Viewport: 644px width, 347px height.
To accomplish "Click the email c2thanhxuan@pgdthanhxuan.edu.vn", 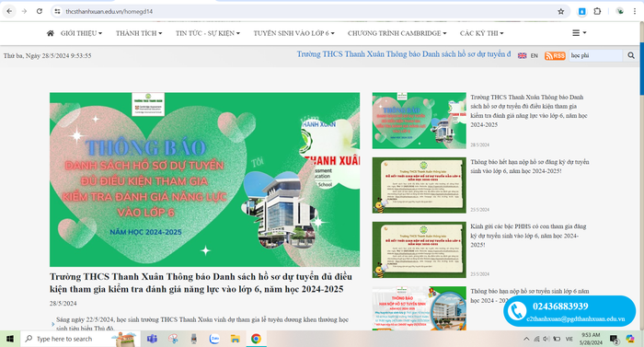I will click(575, 319).
